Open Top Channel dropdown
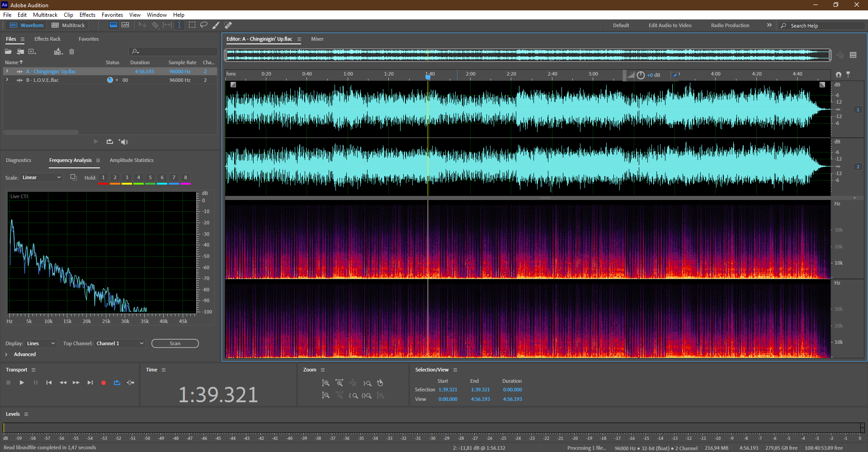 [120, 343]
